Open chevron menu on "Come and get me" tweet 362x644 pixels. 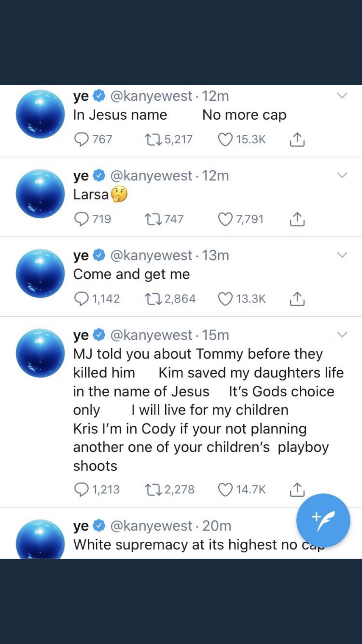[342, 255]
